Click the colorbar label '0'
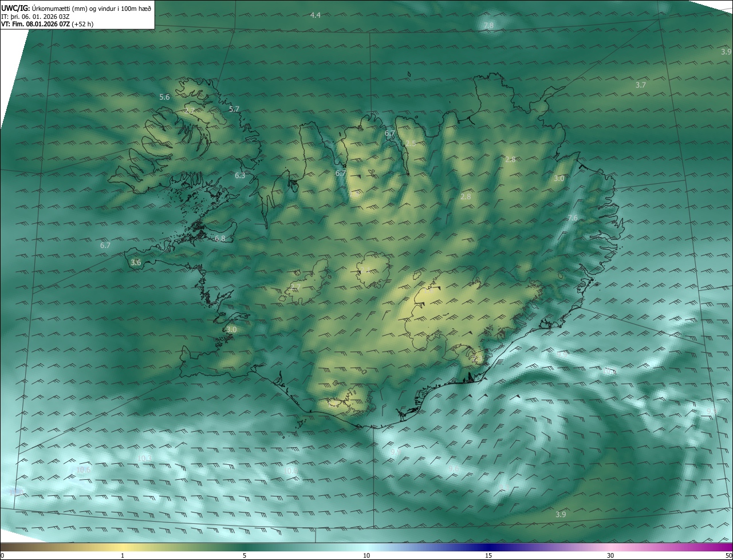Viewport: 733px width, 560px height. tap(2, 555)
